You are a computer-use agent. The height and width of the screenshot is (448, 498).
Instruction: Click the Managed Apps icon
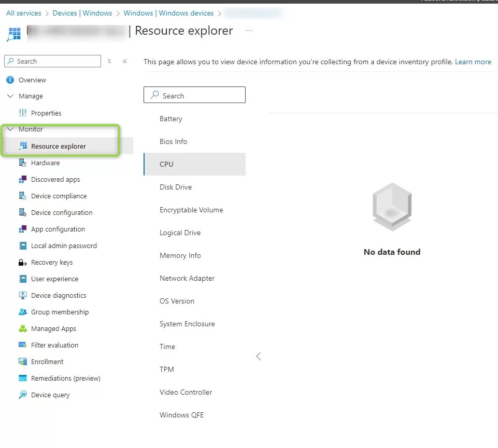(x=23, y=328)
